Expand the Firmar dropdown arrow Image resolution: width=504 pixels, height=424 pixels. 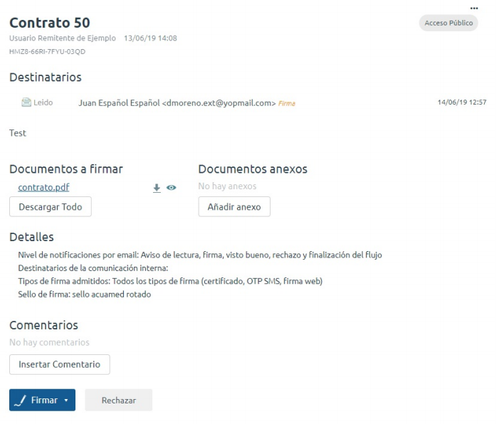(x=66, y=401)
